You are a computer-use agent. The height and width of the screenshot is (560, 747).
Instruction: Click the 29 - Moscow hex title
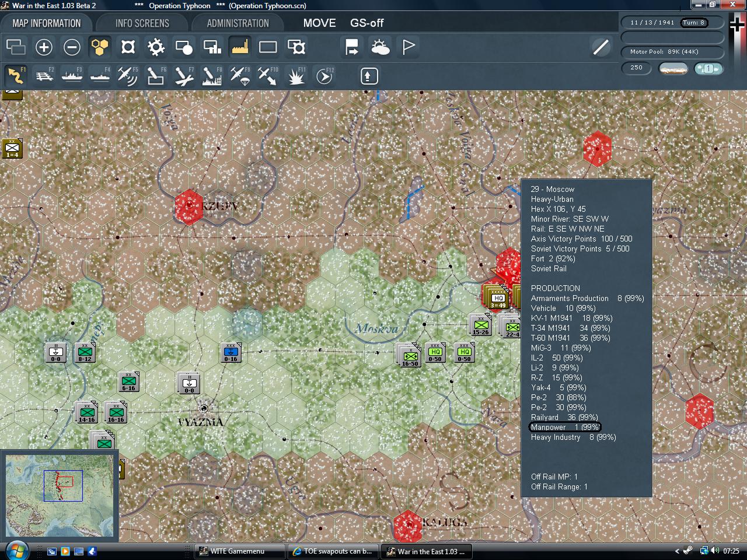coord(552,189)
